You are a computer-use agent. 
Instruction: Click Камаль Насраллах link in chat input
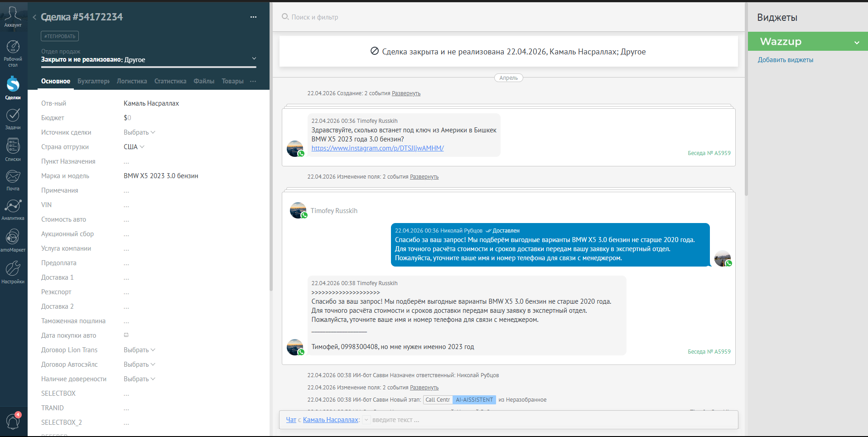pyautogui.click(x=331, y=420)
